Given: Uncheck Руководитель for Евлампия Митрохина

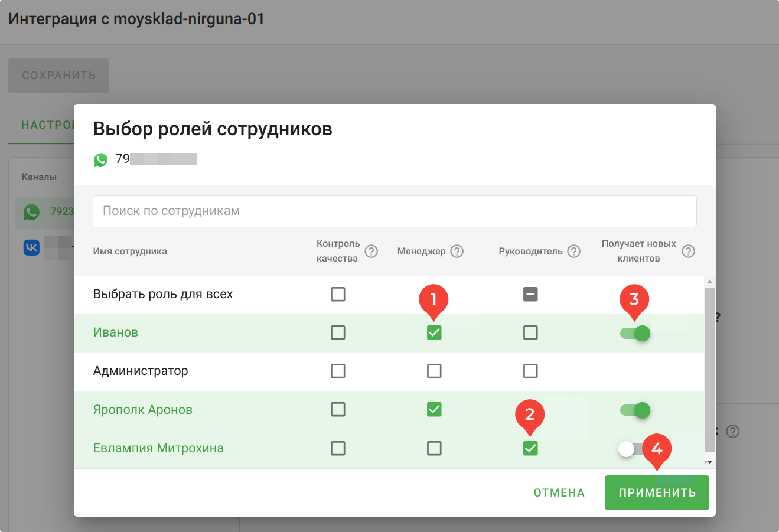Looking at the screenshot, I should 530,449.
